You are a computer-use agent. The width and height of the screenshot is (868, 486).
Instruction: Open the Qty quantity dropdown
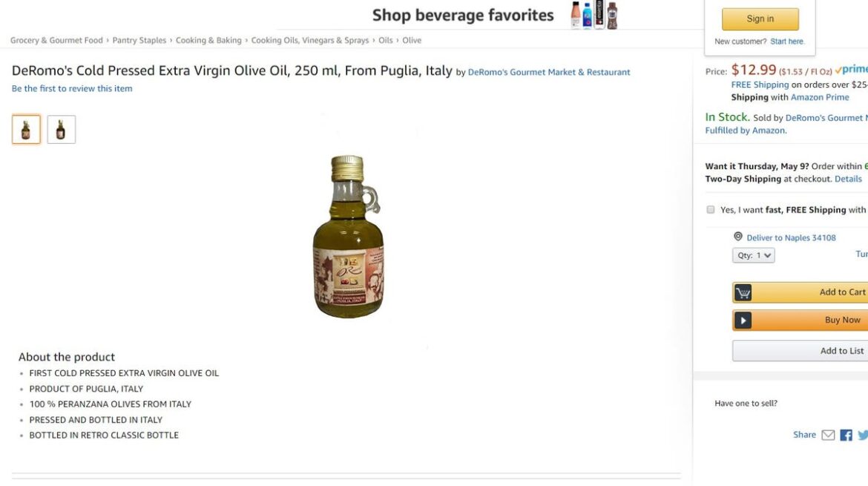click(x=754, y=255)
